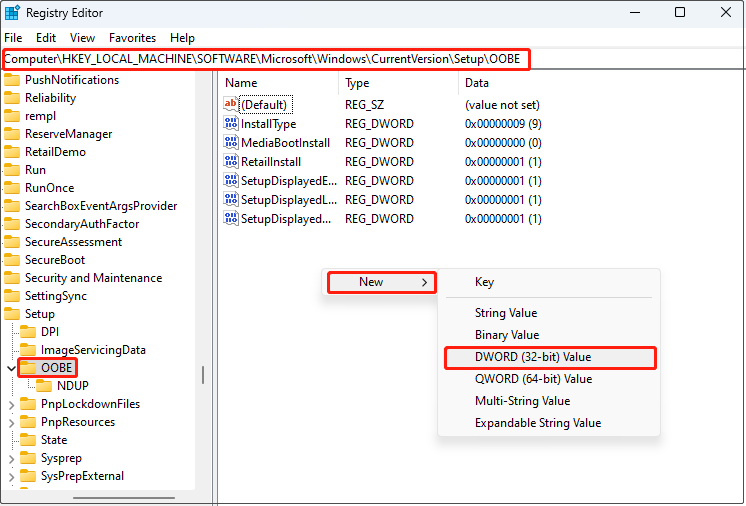
Task: Choose String Value from the submenu
Action: (x=549, y=313)
